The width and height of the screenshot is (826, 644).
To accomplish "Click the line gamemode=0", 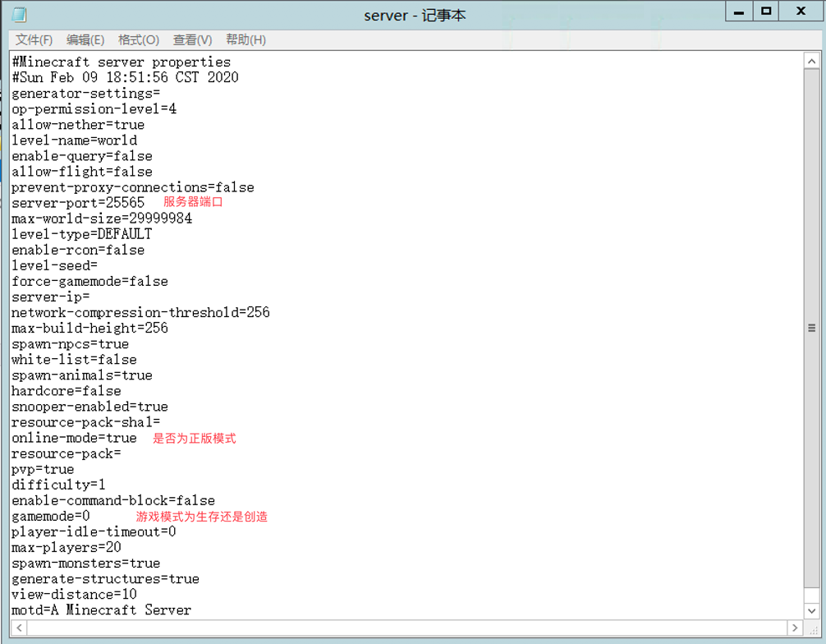I will click(51, 517).
